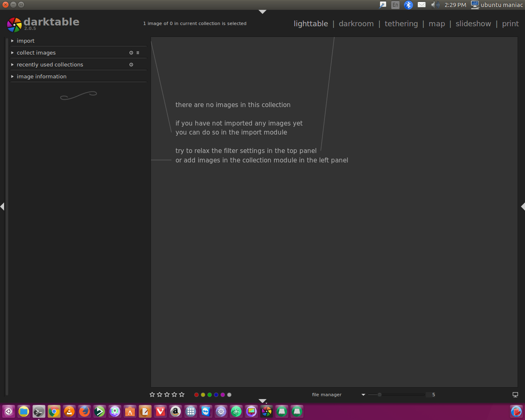Toggle the blue color label

point(216,395)
